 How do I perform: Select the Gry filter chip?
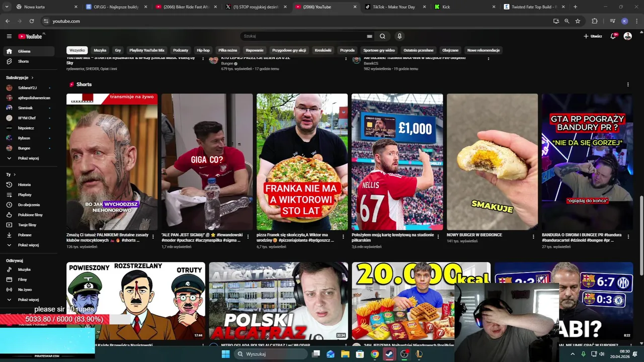[x=118, y=50]
